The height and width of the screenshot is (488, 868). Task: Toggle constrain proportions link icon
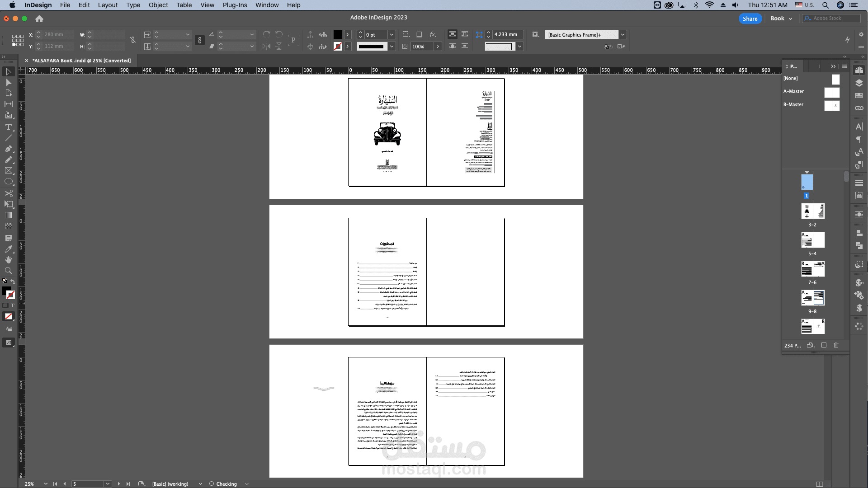click(132, 40)
